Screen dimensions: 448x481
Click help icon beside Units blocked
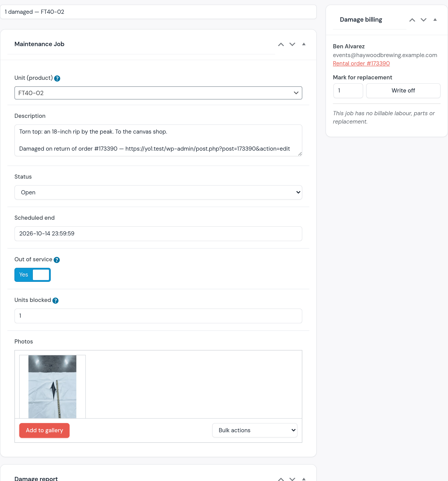[55, 300]
